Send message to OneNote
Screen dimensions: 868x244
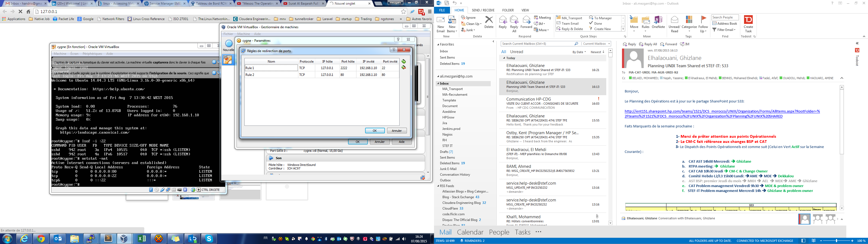click(x=658, y=23)
